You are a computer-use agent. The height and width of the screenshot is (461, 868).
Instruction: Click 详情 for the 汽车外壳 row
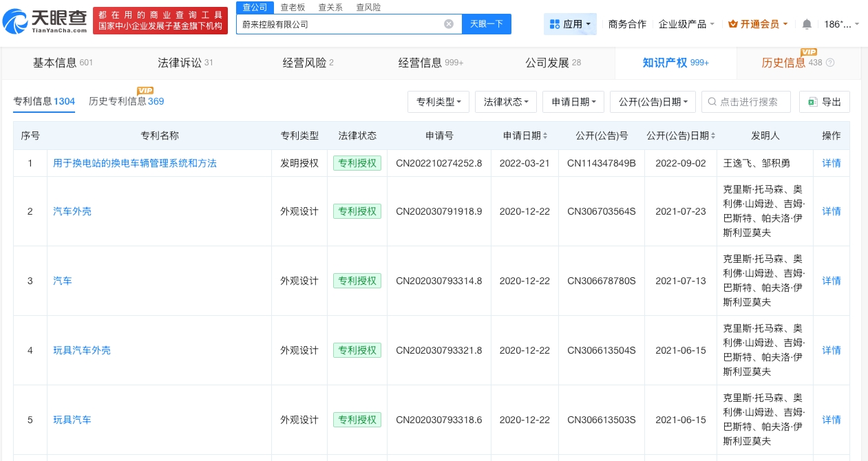832,211
